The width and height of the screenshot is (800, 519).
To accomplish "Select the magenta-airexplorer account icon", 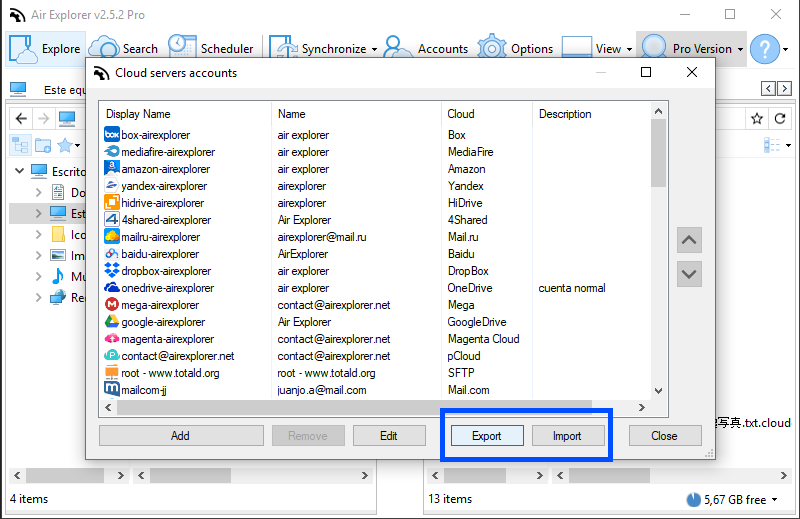I will (x=112, y=339).
